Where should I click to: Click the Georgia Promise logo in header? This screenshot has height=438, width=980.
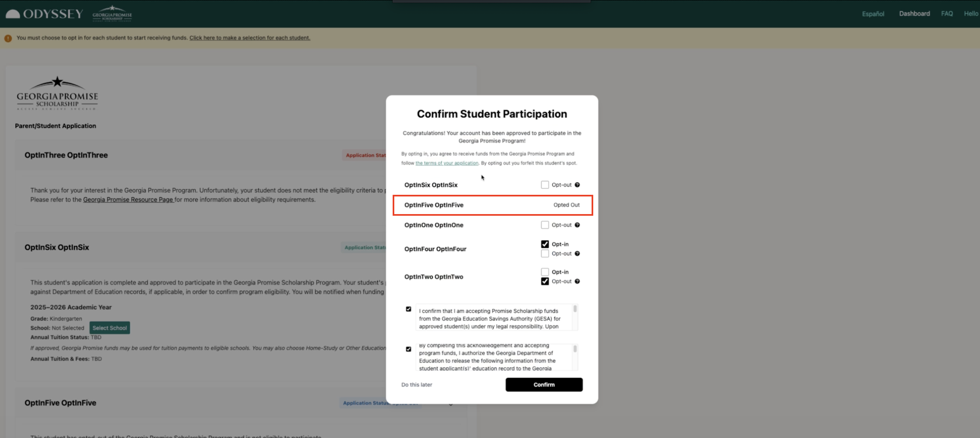[112, 14]
